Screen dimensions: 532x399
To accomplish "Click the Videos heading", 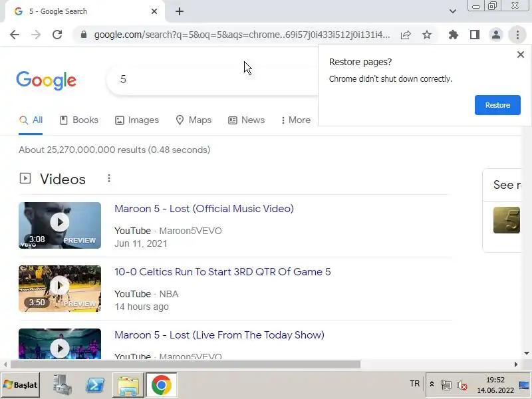I will (63, 179).
